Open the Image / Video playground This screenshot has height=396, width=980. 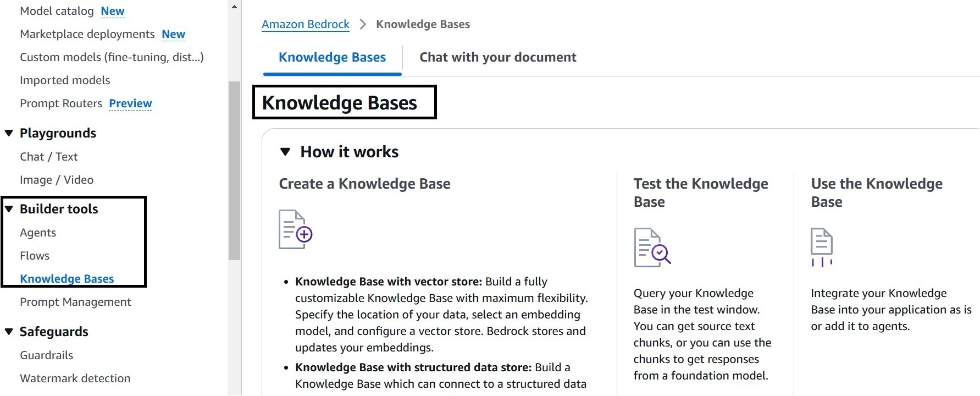(x=57, y=180)
